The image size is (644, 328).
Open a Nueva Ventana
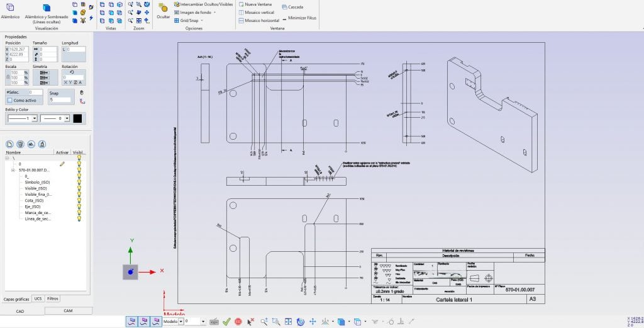click(x=255, y=4)
